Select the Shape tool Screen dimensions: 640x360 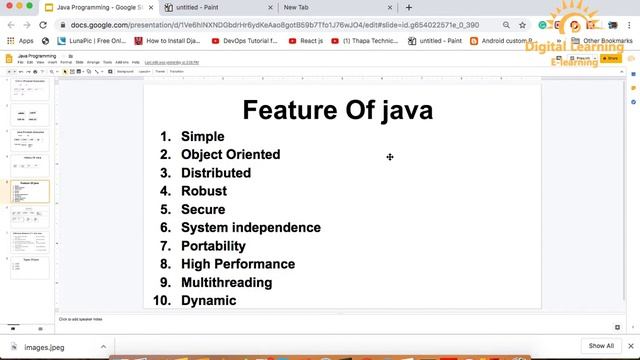coord(89,72)
